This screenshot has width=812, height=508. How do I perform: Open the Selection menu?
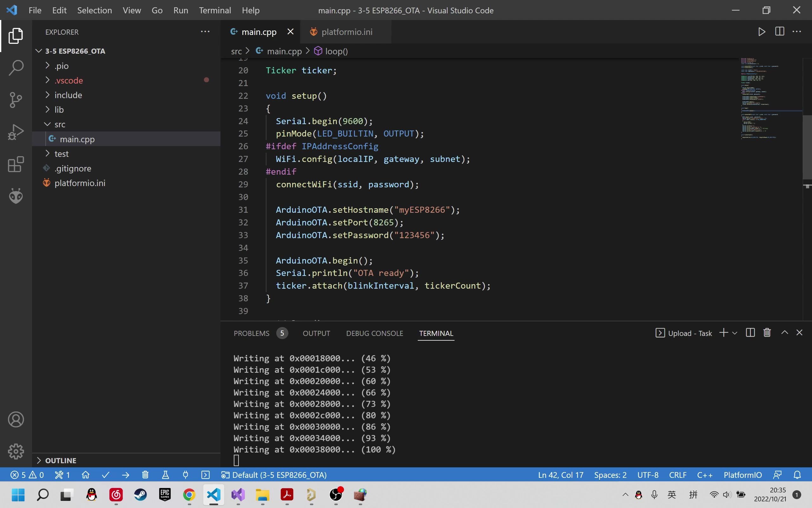tap(95, 10)
